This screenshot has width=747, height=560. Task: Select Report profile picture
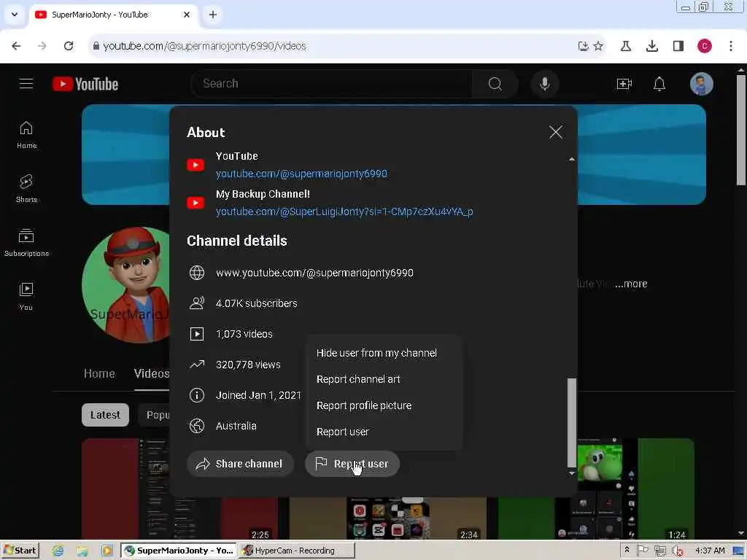(364, 405)
